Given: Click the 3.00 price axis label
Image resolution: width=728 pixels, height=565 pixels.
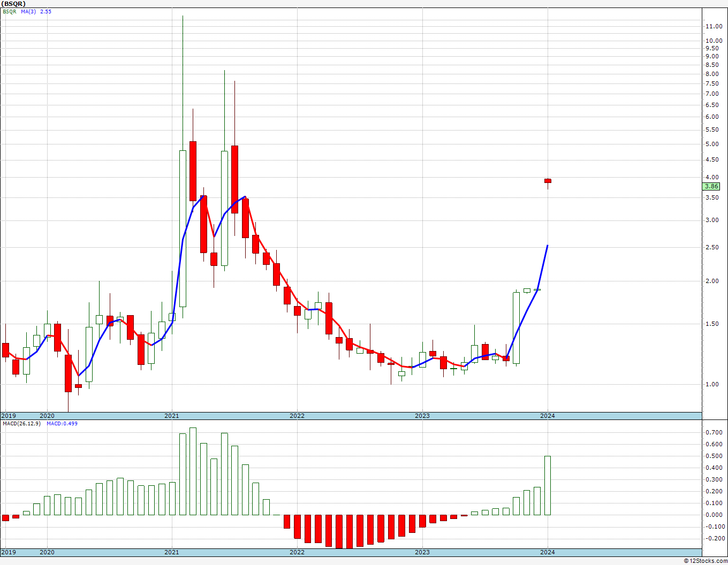Looking at the screenshot, I should [x=712, y=220].
